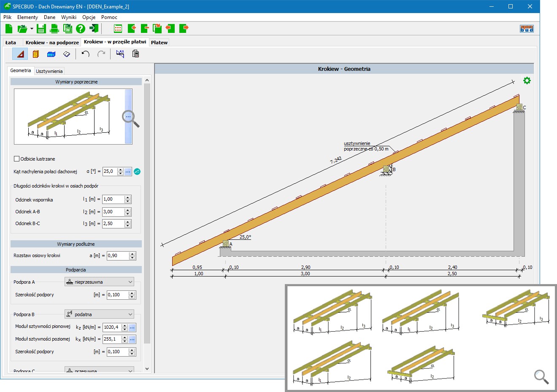The image size is (557, 392).
Task: Click the ellipsis button for vertical stiffness kz
Action: tap(132, 328)
